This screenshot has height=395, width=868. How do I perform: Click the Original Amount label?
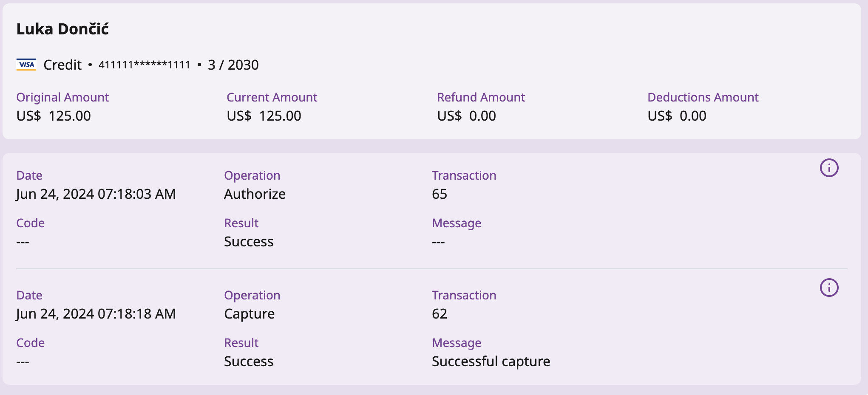[x=62, y=97]
